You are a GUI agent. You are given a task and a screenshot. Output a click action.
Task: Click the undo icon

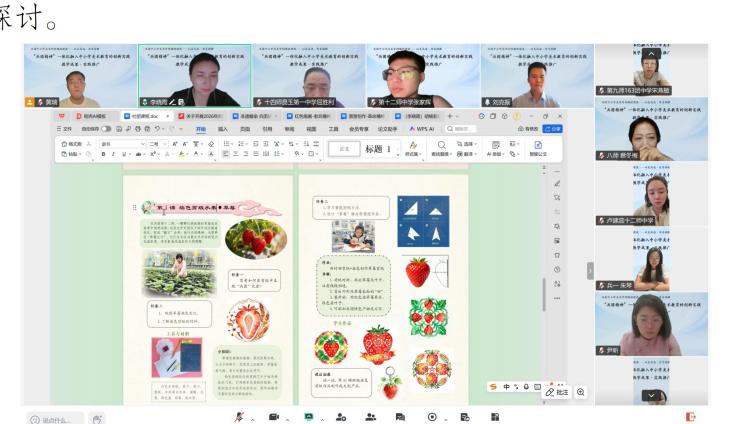tap(157, 129)
